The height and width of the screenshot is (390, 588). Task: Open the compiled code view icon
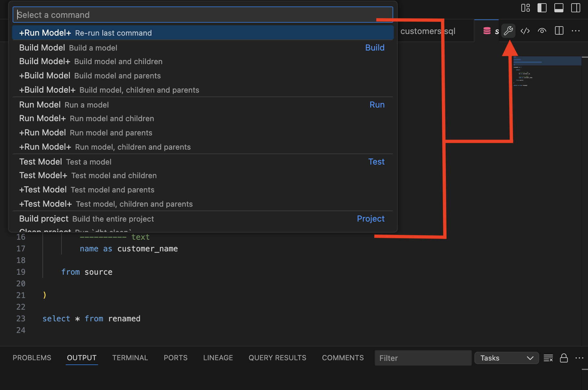[525, 31]
